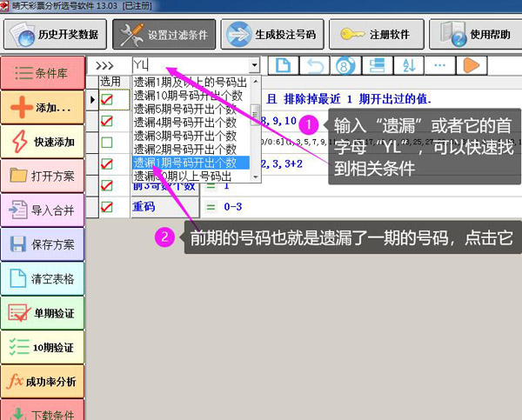
Task: Click the new document icon in toolbar
Action: tap(283, 65)
